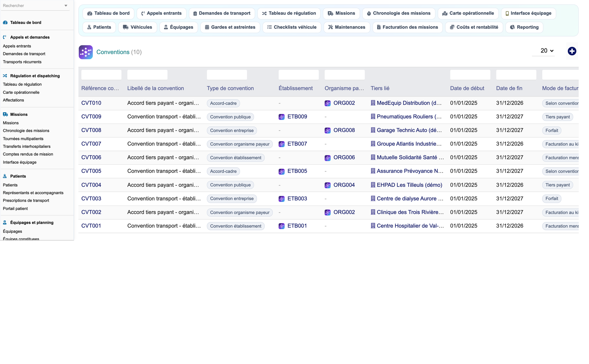Open the Gardes et astreintes tab
This screenshot has height=364, width=589.
pyautogui.click(x=230, y=27)
